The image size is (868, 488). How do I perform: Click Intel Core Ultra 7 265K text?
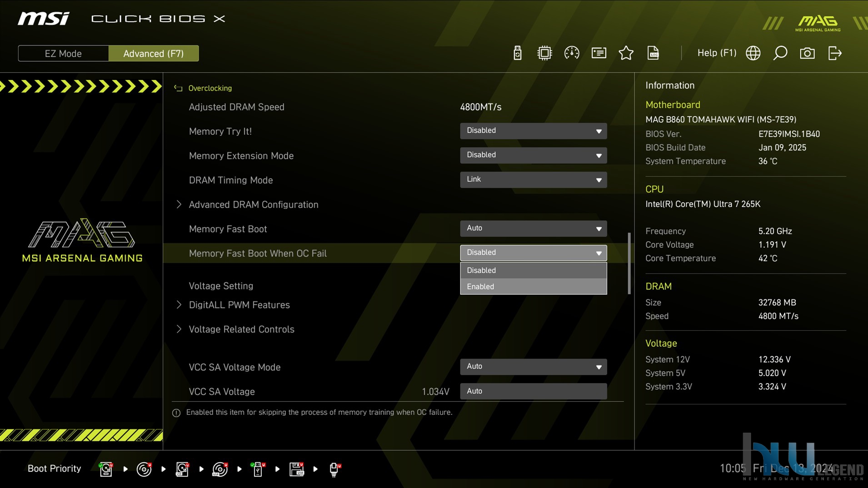click(703, 204)
